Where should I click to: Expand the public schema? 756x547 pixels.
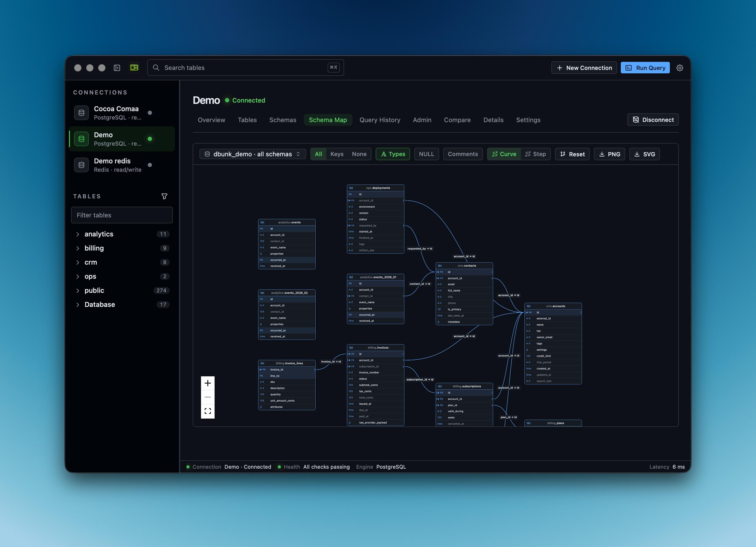coord(78,290)
